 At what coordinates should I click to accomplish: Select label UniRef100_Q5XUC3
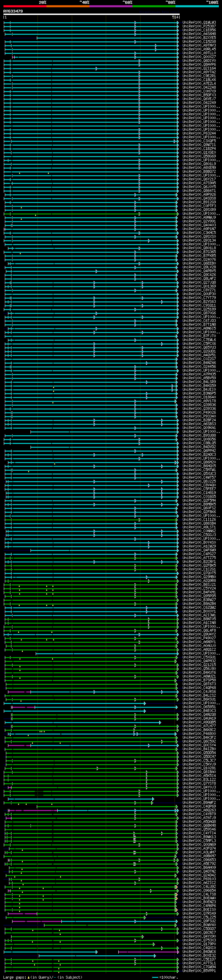(x=199, y=473)
